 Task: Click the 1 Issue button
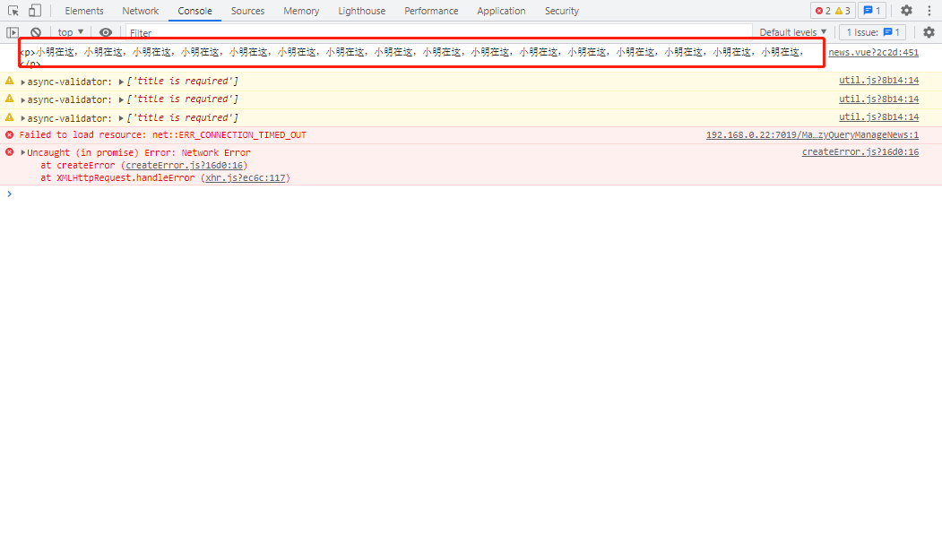coord(872,32)
